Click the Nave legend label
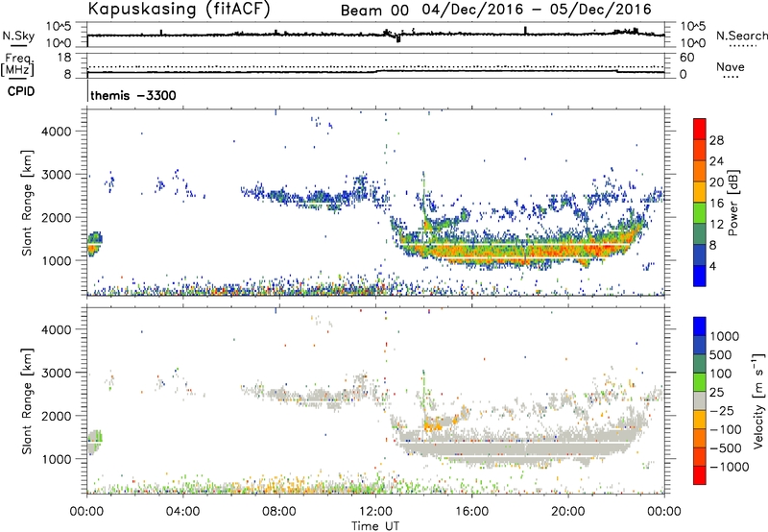 tap(730, 67)
